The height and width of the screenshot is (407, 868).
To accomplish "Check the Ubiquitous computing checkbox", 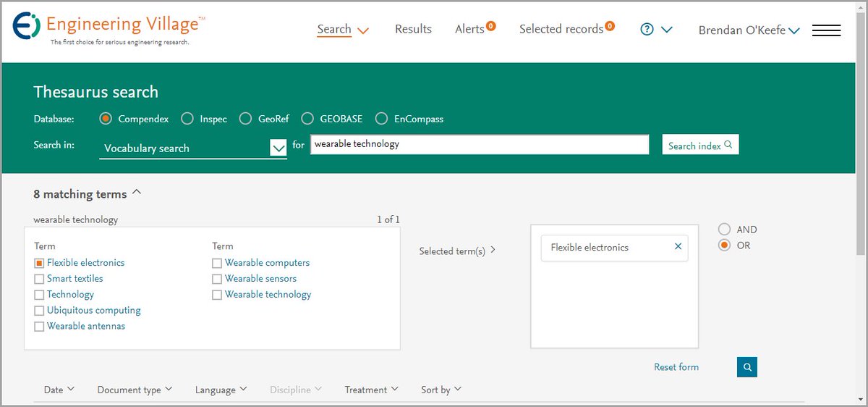I will (x=39, y=311).
